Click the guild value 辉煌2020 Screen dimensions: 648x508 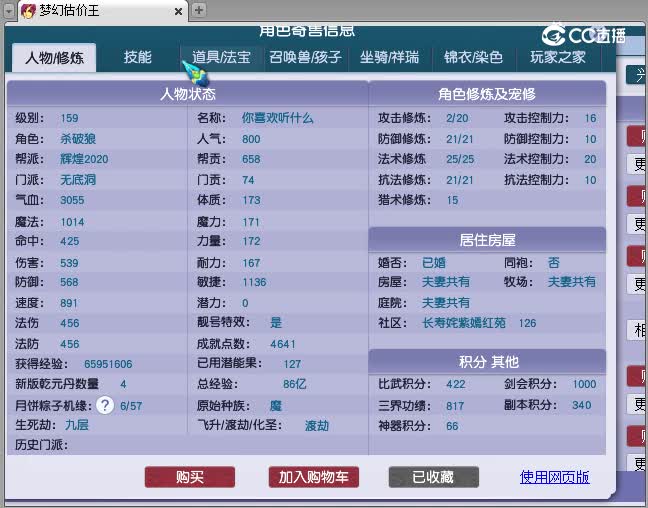click(84, 159)
